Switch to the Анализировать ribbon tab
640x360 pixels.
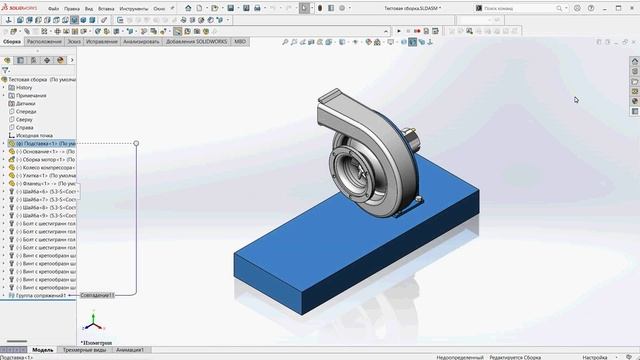[141, 42]
